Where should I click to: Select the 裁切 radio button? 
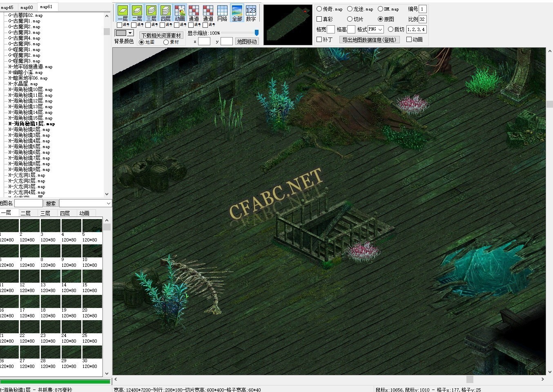click(390, 29)
